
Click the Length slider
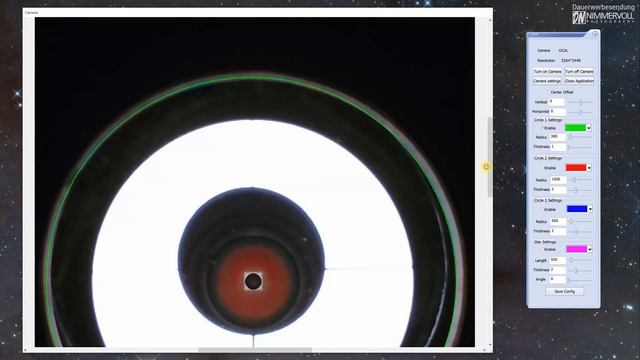pyautogui.click(x=580, y=260)
